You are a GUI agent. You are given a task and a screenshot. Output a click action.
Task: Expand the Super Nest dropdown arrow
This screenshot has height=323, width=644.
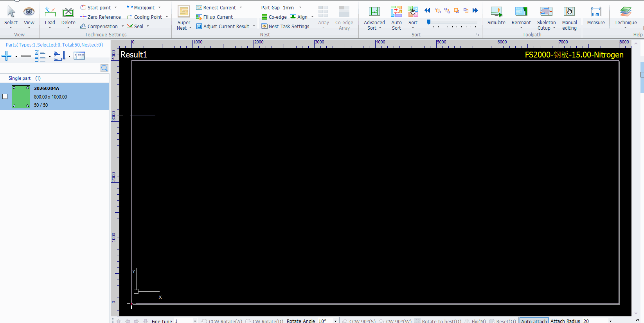point(191,28)
